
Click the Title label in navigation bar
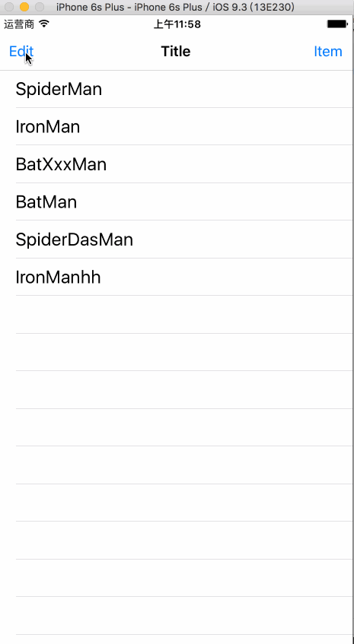tap(176, 52)
